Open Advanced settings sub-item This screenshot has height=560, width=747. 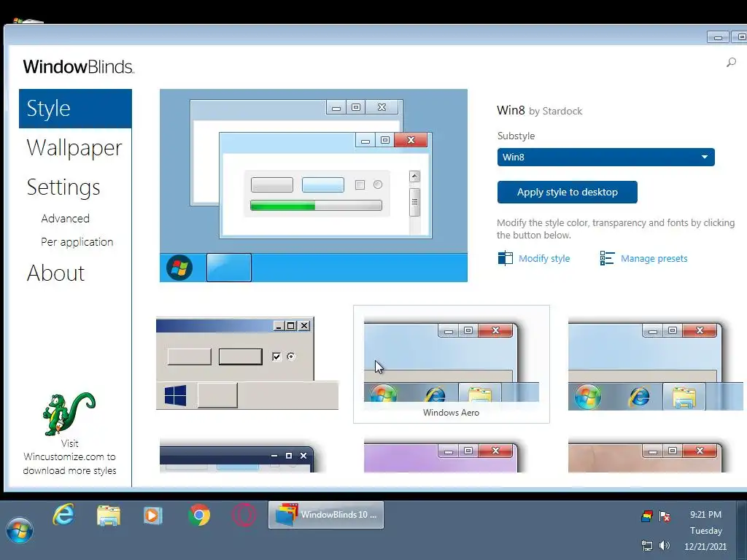[x=65, y=219]
